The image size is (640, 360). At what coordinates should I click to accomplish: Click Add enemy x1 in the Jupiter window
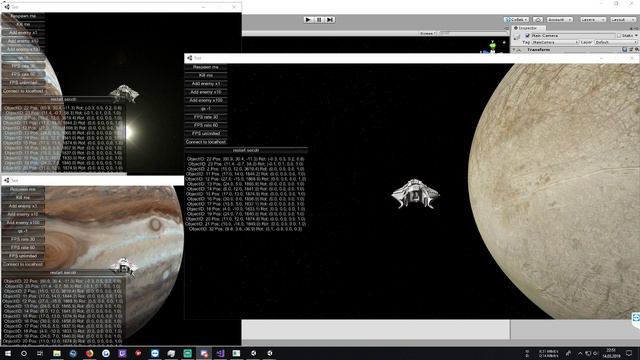[x=23, y=206]
